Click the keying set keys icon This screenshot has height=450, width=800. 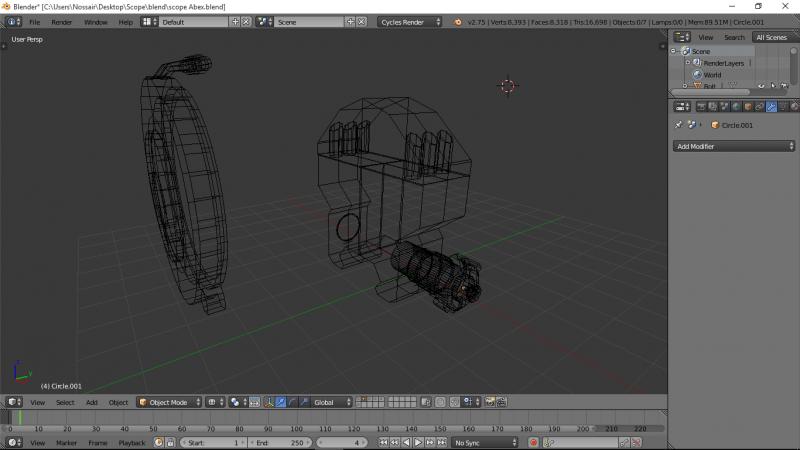click(x=549, y=442)
